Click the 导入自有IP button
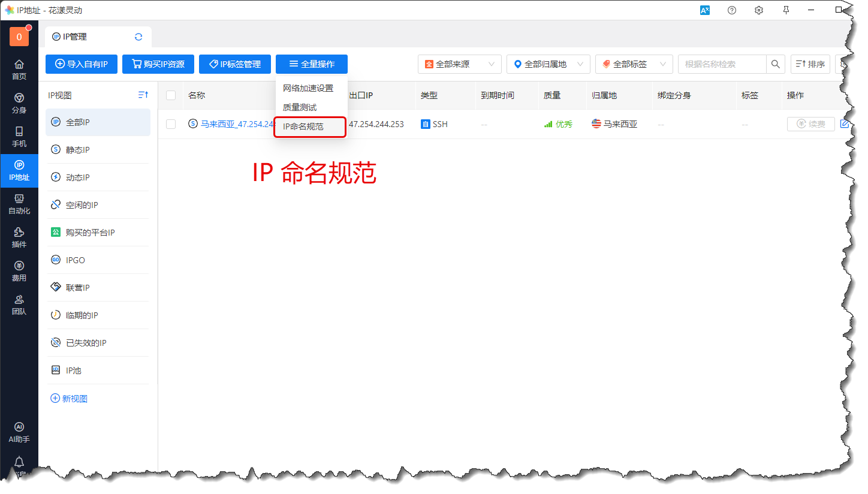This screenshot has width=868, height=494. tap(82, 64)
